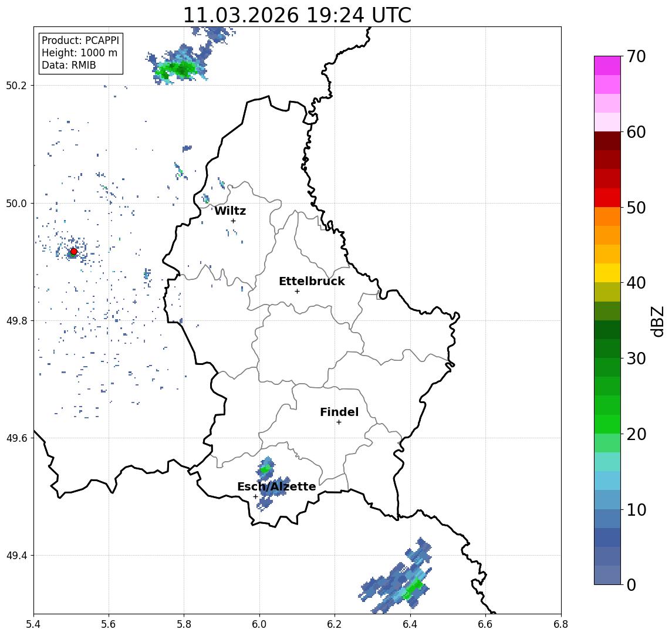672x636 pixels.
Task: Click the longitude label 5.4
Action: [x=33, y=624]
